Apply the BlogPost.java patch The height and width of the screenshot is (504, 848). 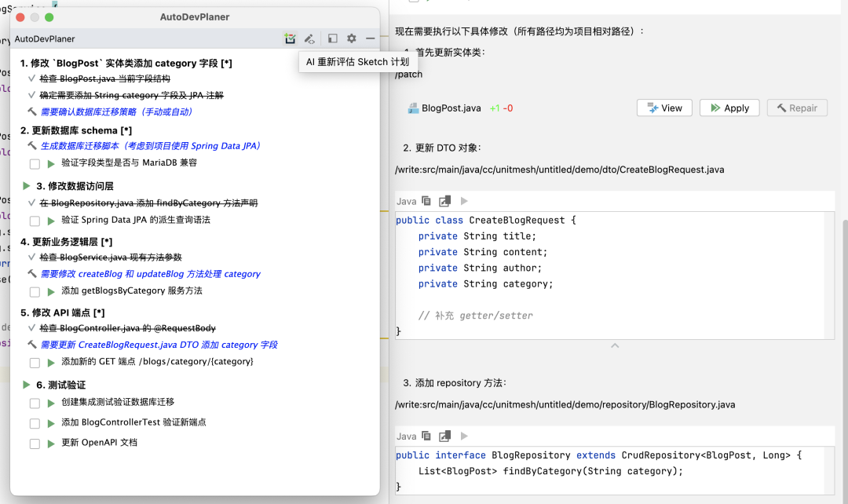pyautogui.click(x=729, y=108)
